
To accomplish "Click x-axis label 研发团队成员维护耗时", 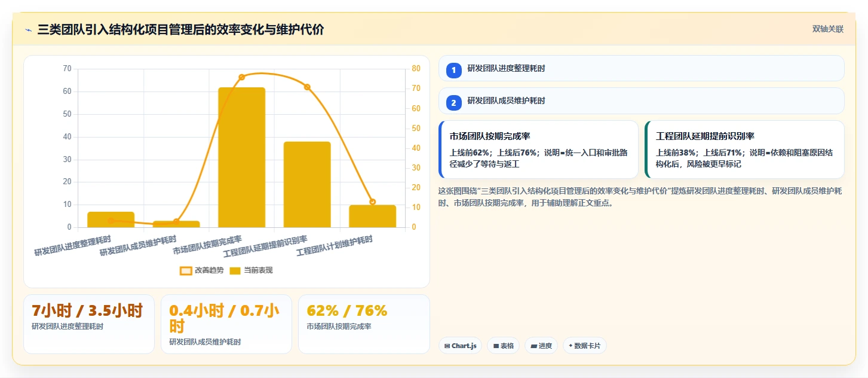I will [138, 246].
